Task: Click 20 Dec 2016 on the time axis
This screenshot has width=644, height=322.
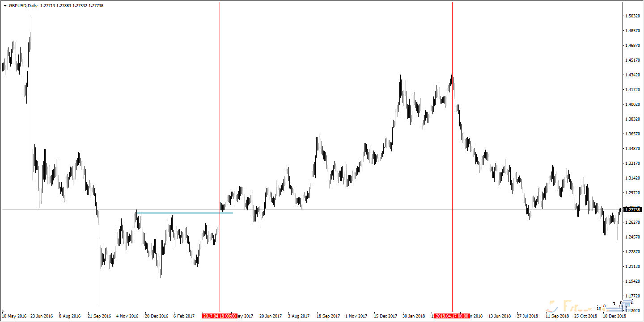Action: (157, 316)
